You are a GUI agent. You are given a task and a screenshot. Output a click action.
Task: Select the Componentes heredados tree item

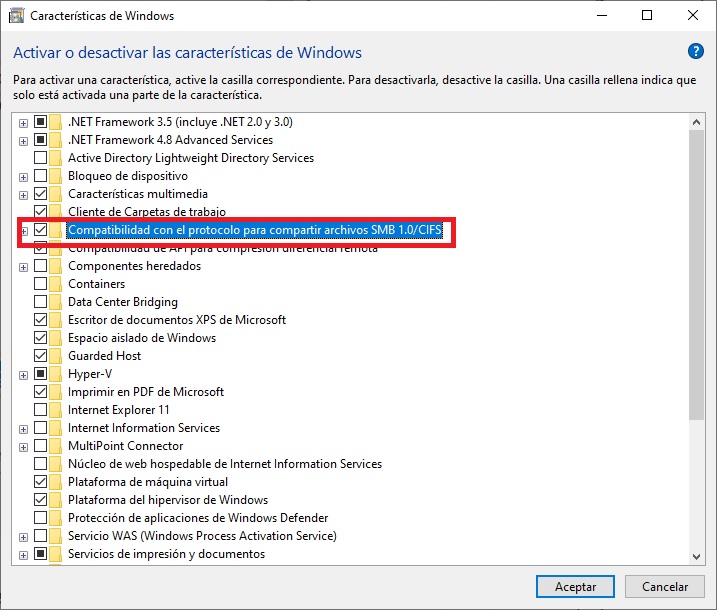(134, 266)
